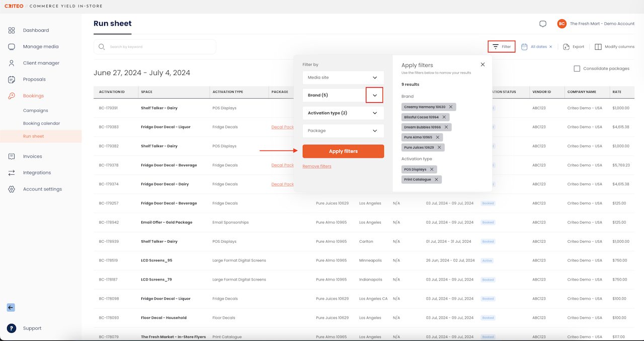Remove the Pure Almo 10965 filter chip
Image resolution: width=644 pixels, height=341 pixels.
pyautogui.click(x=438, y=137)
